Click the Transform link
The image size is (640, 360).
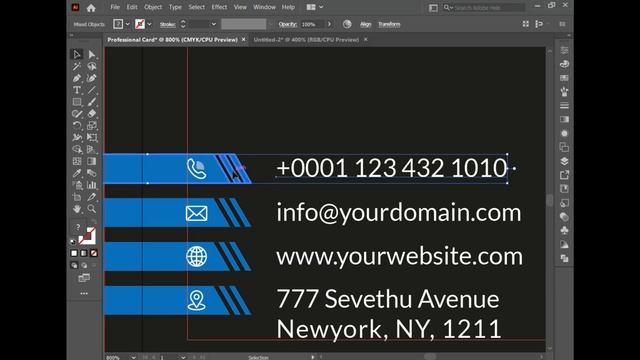click(x=389, y=24)
